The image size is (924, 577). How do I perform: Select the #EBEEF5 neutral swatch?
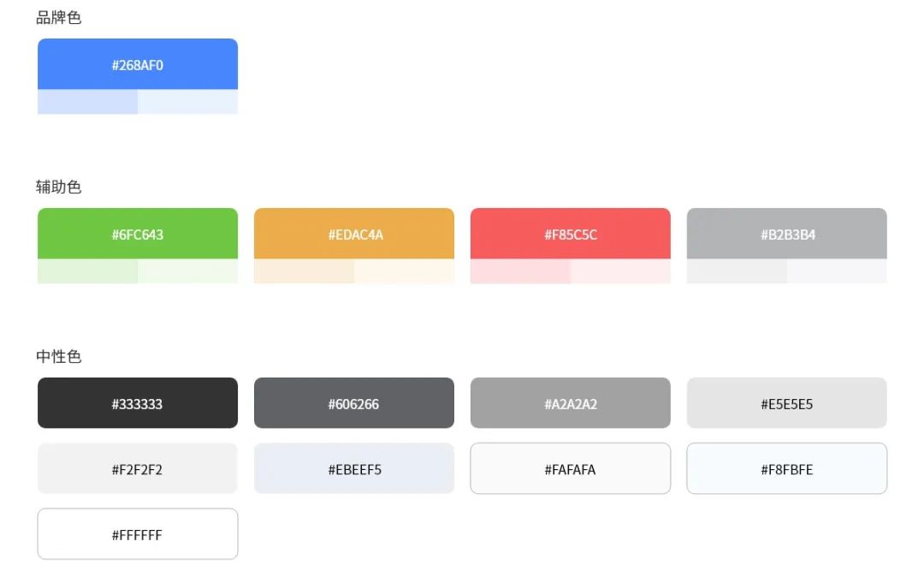(354, 469)
